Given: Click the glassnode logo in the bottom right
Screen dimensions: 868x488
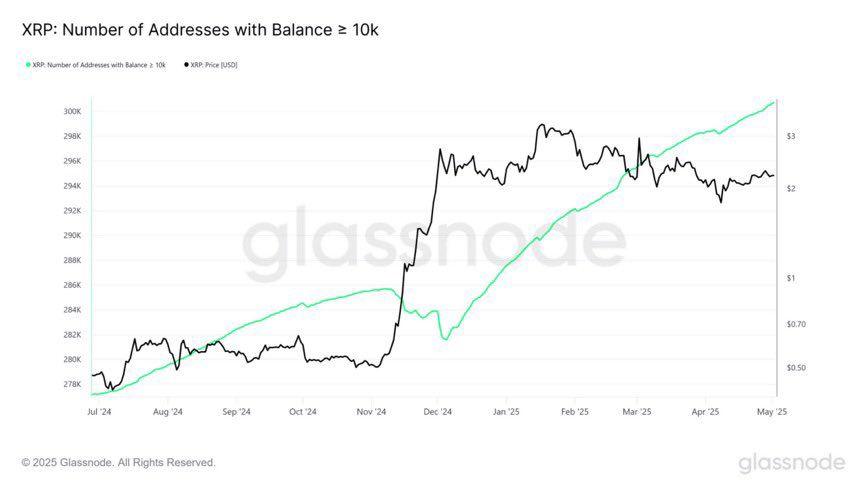Looking at the screenshot, I should coord(791,463).
